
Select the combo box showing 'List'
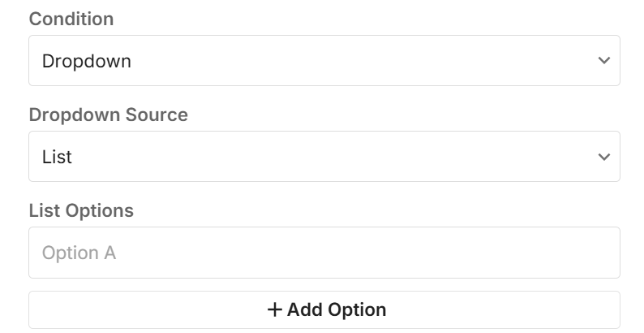pyautogui.click(x=324, y=157)
